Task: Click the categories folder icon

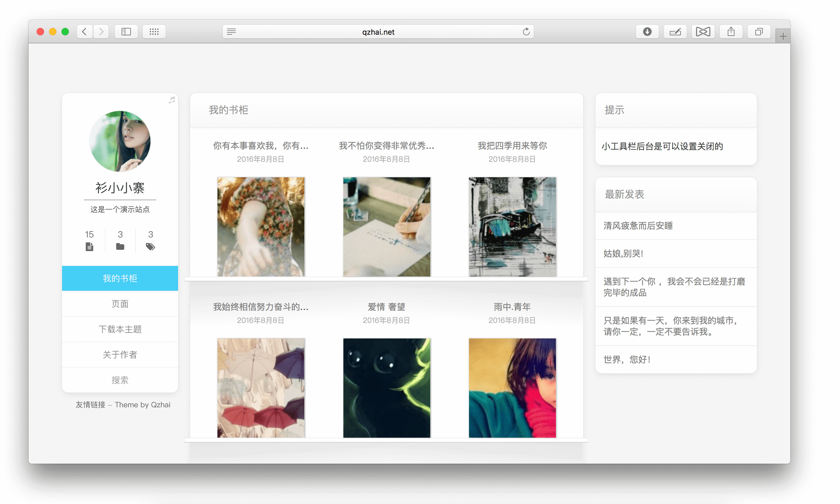Action: pyautogui.click(x=120, y=246)
